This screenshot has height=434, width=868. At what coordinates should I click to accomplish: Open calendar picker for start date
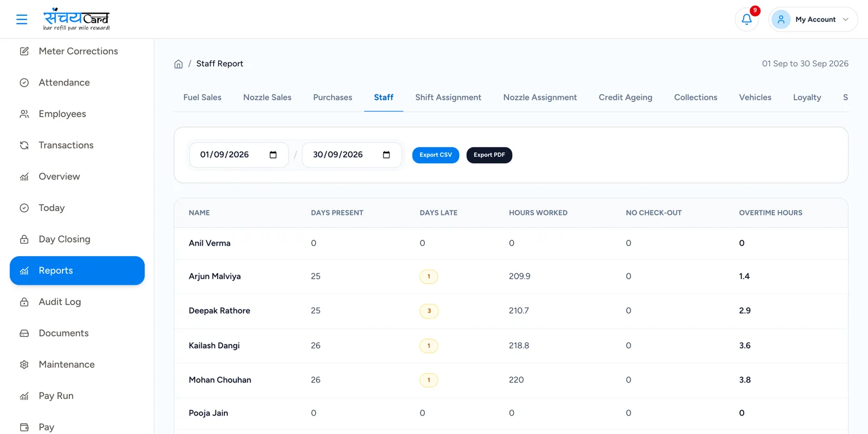273,155
